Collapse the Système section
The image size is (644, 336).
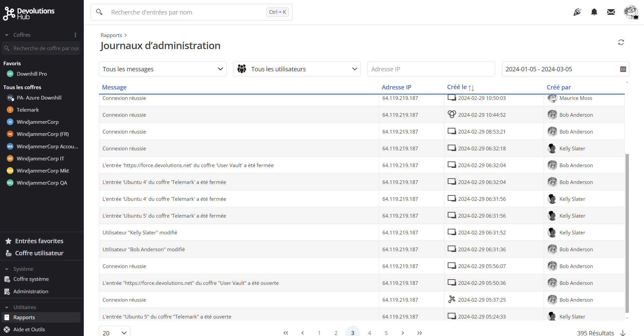click(x=7, y=269)
